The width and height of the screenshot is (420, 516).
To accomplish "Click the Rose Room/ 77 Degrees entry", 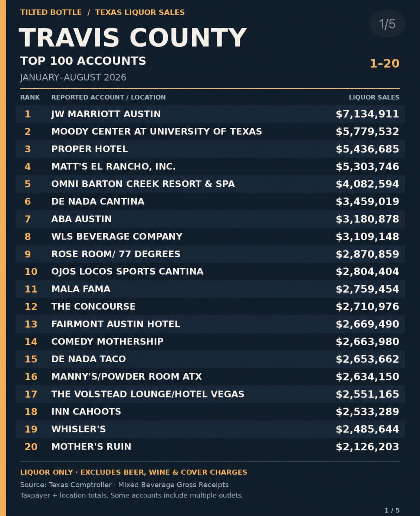I will tap(116, 254).
